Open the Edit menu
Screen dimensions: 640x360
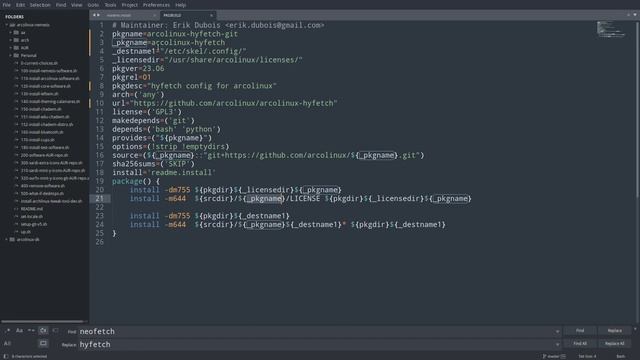[20, 5]
